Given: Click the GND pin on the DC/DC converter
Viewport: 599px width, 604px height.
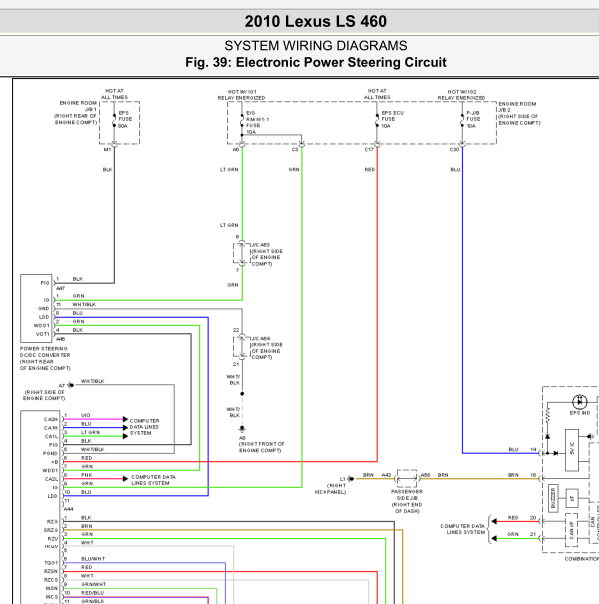Looking at the screenshot, I should pos(44,309).
